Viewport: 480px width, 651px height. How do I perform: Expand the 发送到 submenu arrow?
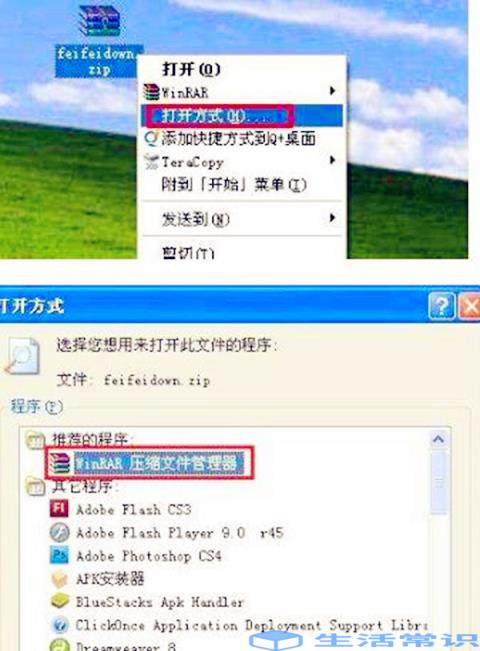pyautogui.click(x=332, y=218)
